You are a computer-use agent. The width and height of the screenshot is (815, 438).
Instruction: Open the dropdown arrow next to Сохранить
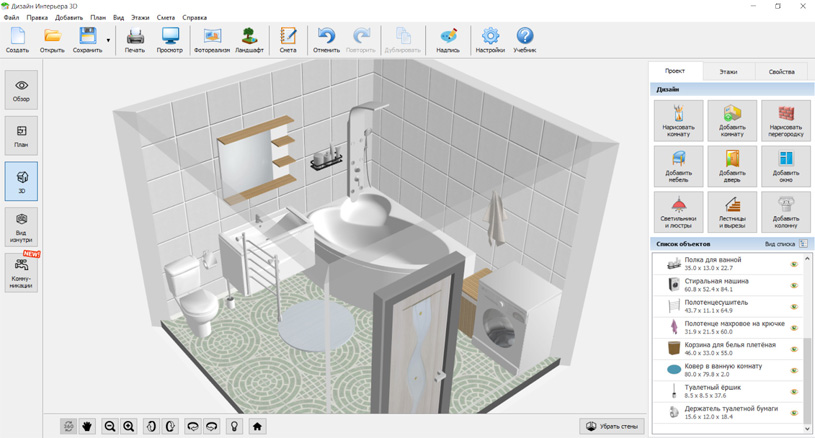click(x=108, y=41)
